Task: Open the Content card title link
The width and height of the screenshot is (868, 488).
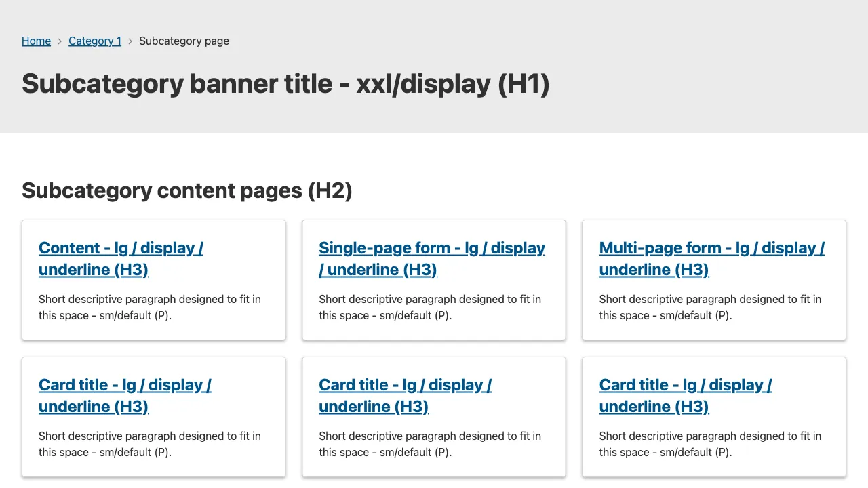Action: [x=121, y=248]
